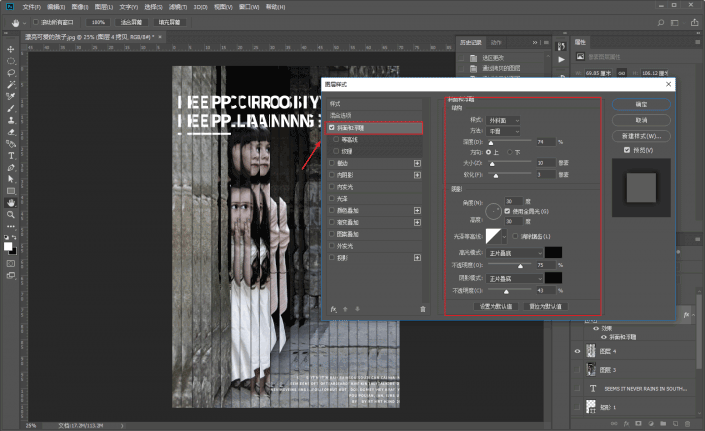Toggle 使用全局光(G) checkbox

point(507,211)
